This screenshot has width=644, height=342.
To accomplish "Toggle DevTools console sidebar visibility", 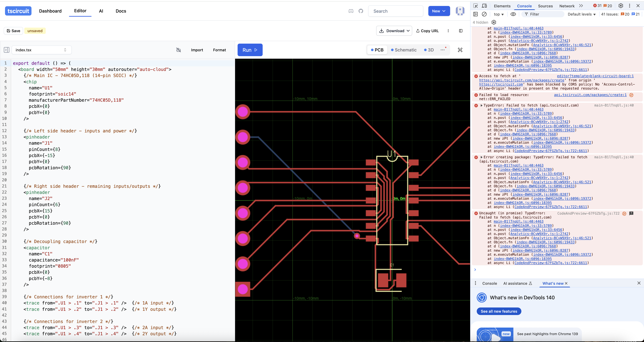I will point(475,14).
